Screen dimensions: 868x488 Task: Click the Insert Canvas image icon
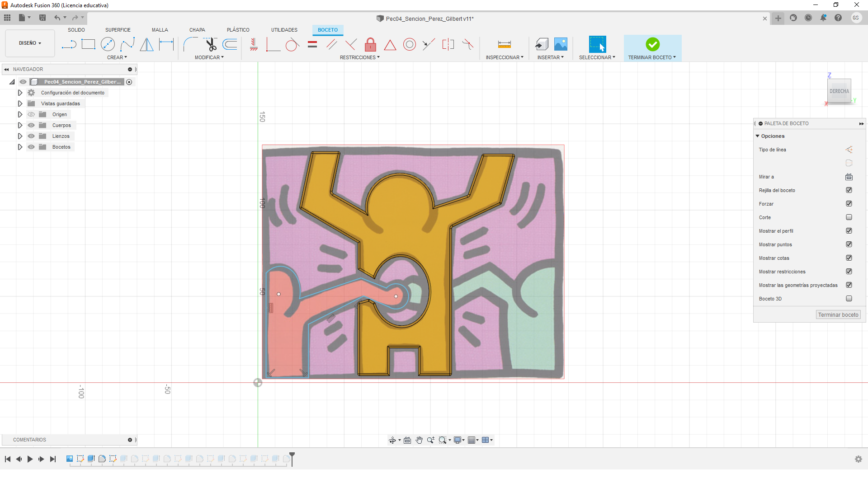(561, 44)
